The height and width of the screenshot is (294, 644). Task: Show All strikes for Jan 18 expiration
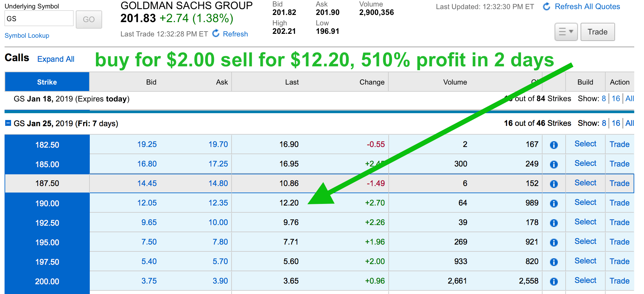pos(630,99)
